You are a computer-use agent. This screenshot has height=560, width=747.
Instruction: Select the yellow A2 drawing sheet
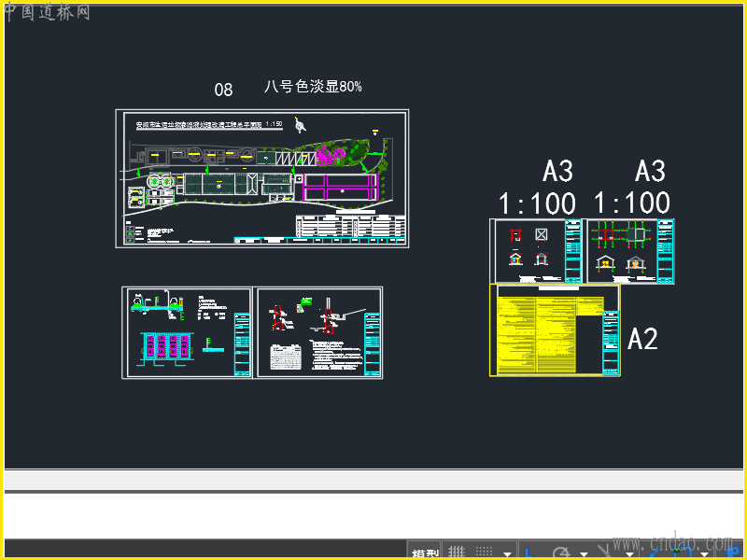tap(555, 330)
